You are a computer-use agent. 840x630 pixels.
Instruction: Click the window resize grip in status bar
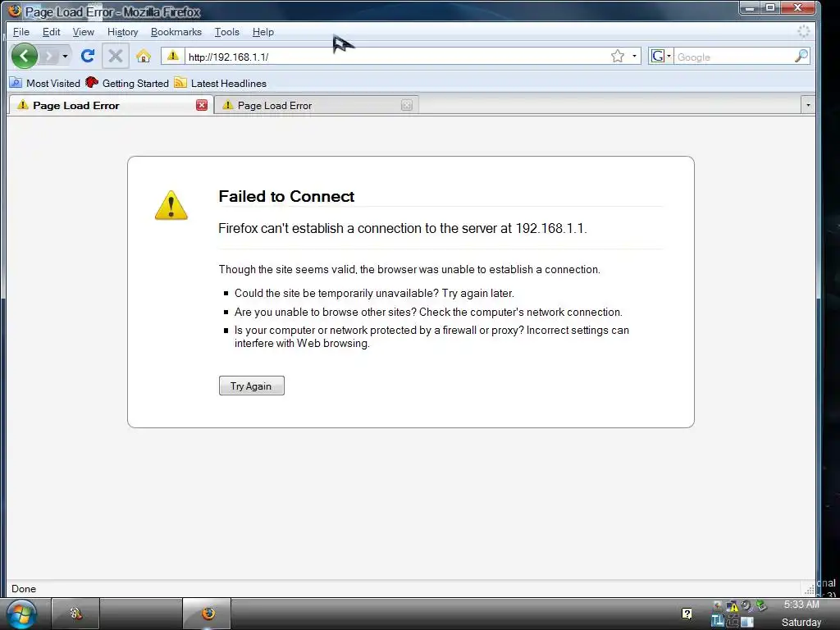point(810,590)
